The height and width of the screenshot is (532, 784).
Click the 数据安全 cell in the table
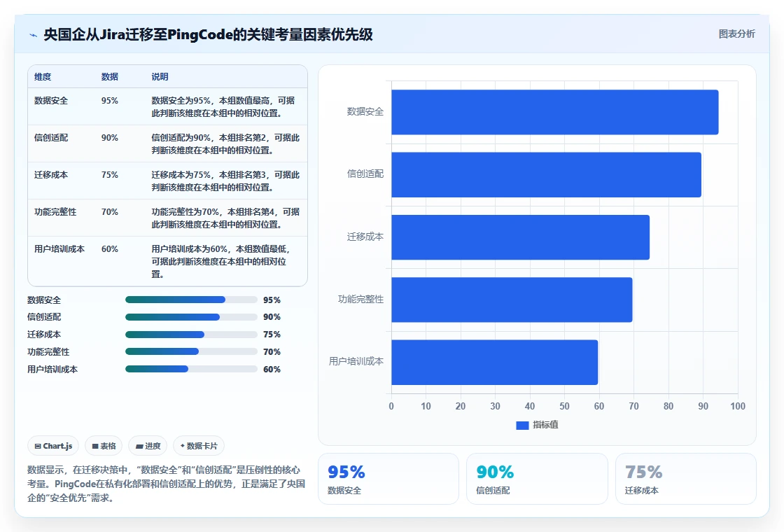51,101
